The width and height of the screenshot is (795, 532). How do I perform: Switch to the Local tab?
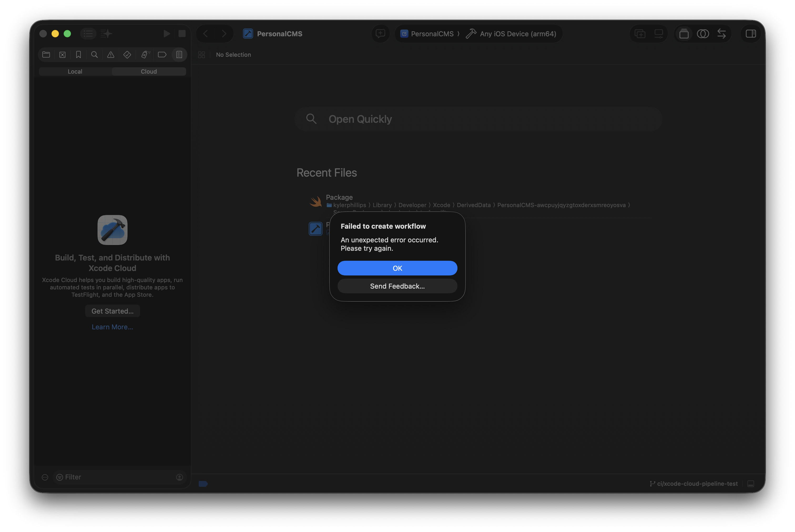75,71
